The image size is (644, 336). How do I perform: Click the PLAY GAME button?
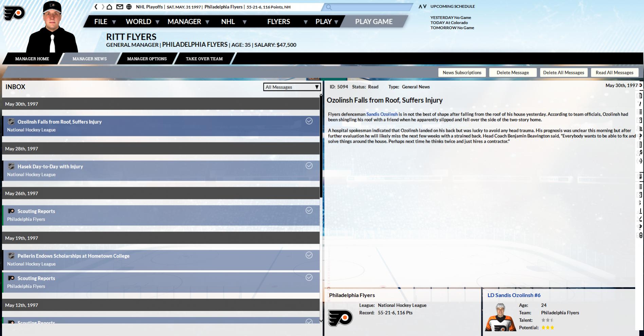pyautogui.click(x=374, y=22)
